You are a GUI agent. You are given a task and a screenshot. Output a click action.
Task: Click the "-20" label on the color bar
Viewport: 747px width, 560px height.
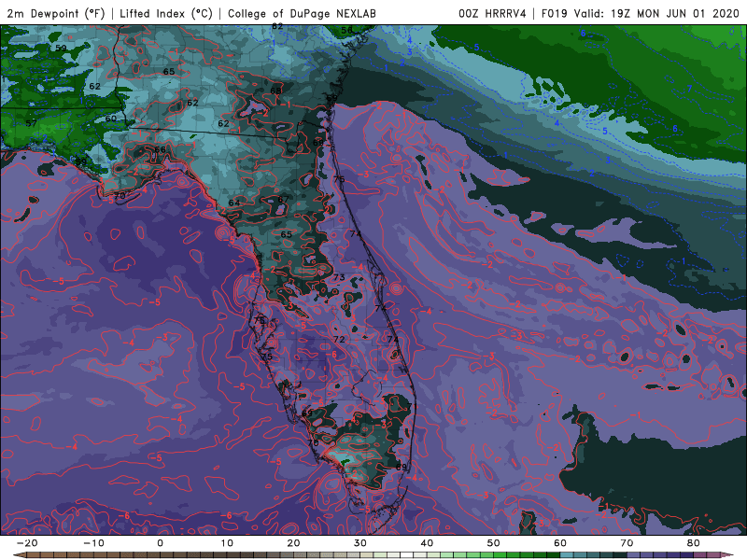tap(27, 543)
